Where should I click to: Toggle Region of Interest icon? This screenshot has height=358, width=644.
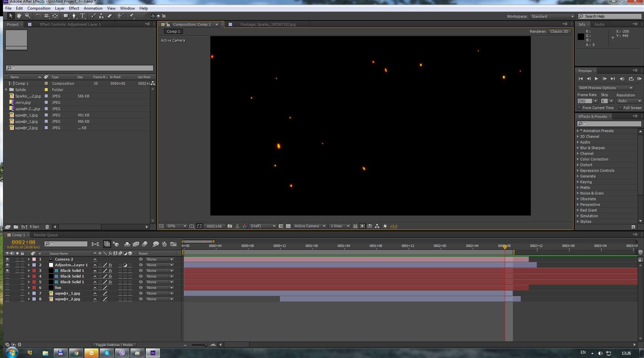tap(281, 226)
